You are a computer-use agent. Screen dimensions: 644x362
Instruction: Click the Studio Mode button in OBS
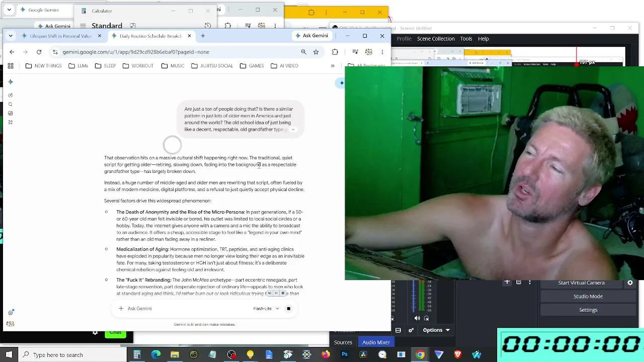tap(588, 297)
